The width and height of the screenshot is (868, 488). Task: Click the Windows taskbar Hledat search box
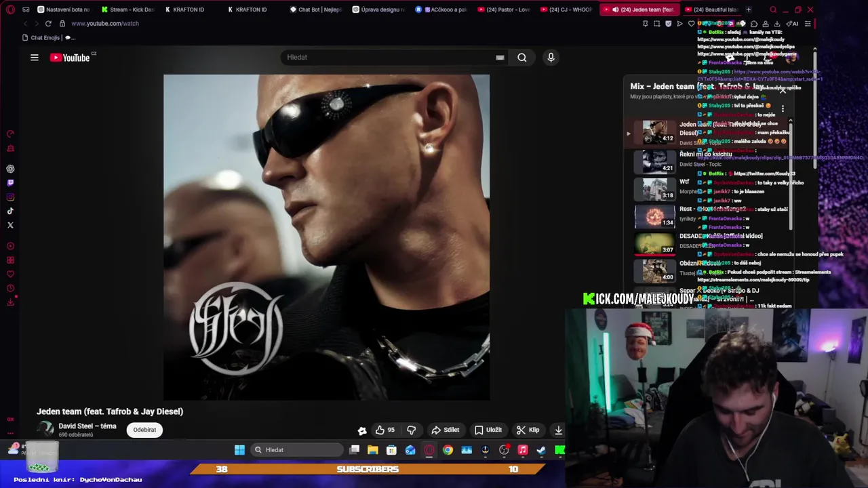[x=296, y=450]
